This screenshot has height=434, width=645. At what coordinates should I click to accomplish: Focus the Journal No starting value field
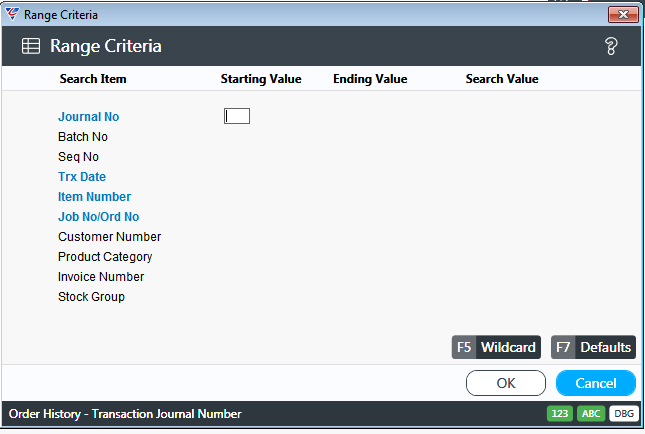point(237,116)
